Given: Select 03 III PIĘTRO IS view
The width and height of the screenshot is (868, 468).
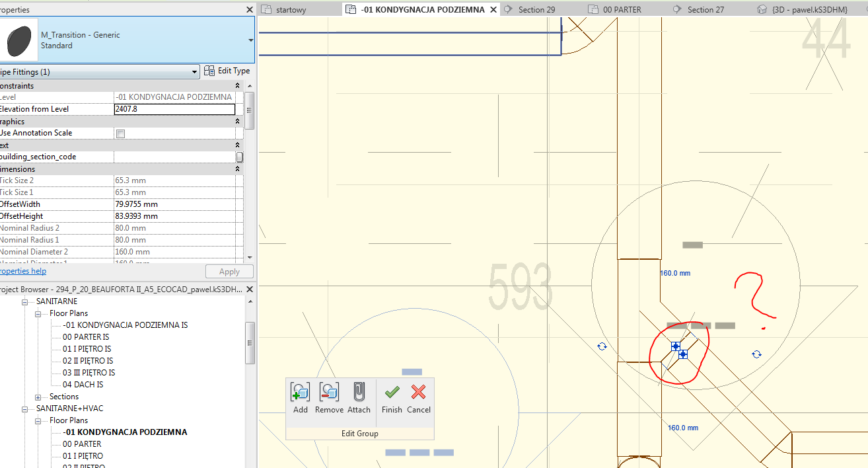Looking at the screenshot, I should tap(89, 373).
